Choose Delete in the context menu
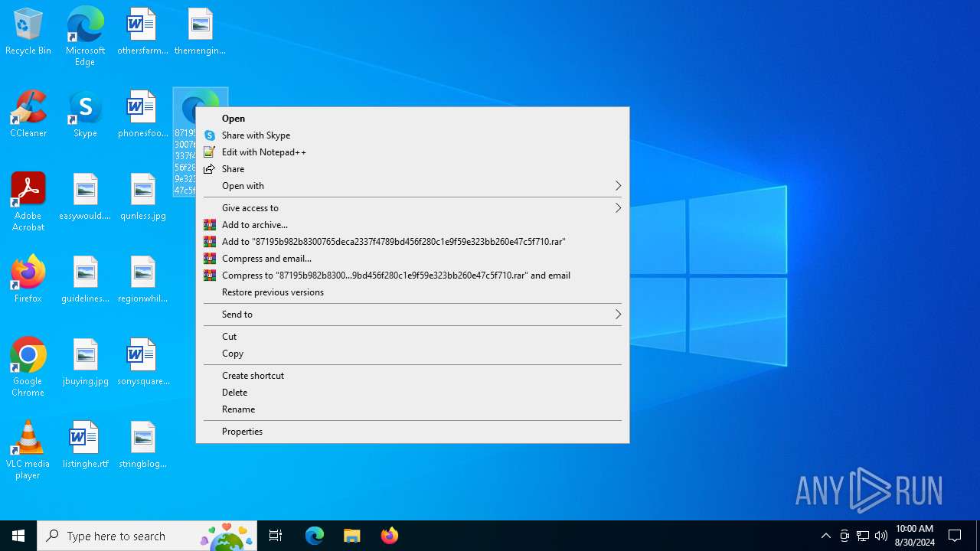The width and height of the screenshot is (980, 551). (x=413, y=393)
